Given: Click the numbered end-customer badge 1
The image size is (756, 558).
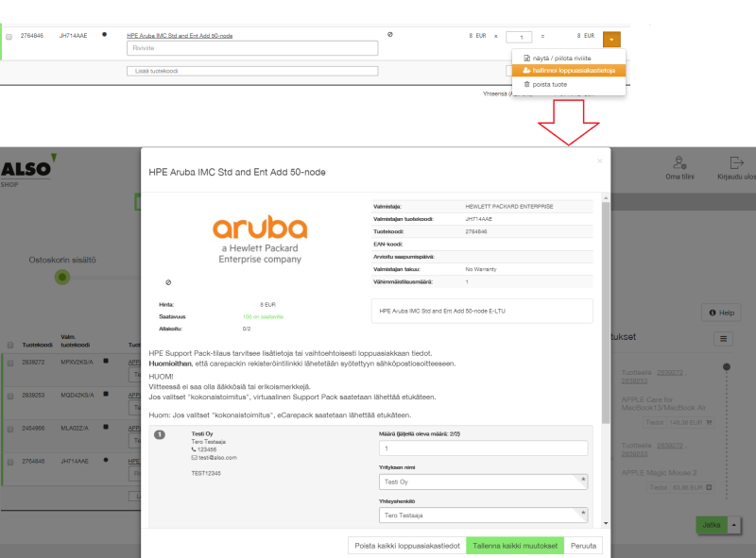Looking at the screenshot, I should 160,434.
